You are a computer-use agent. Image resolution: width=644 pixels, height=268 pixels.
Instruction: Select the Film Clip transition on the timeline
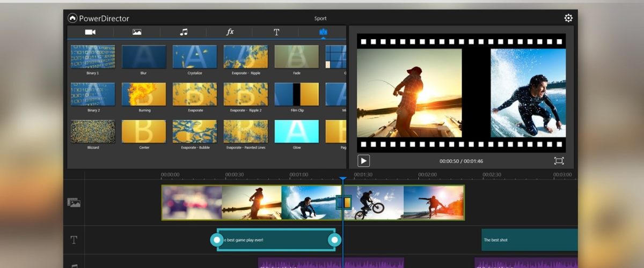tap(343, 203)
